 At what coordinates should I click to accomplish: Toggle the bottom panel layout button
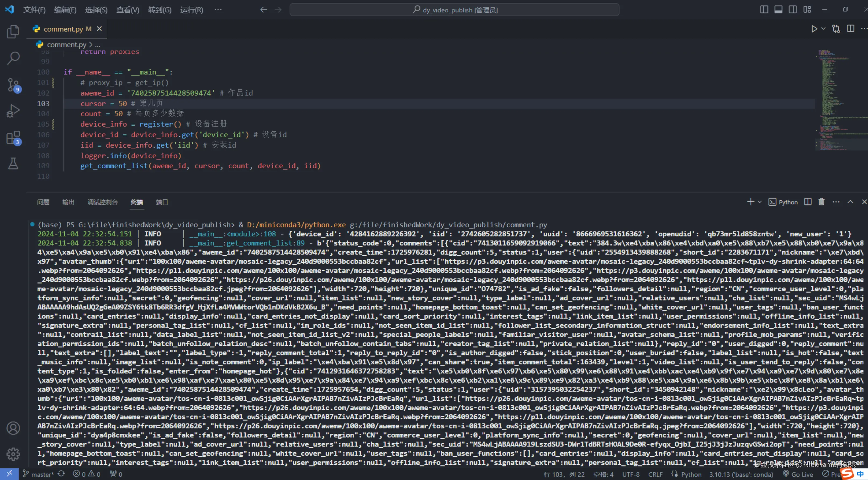pos(778,10)
